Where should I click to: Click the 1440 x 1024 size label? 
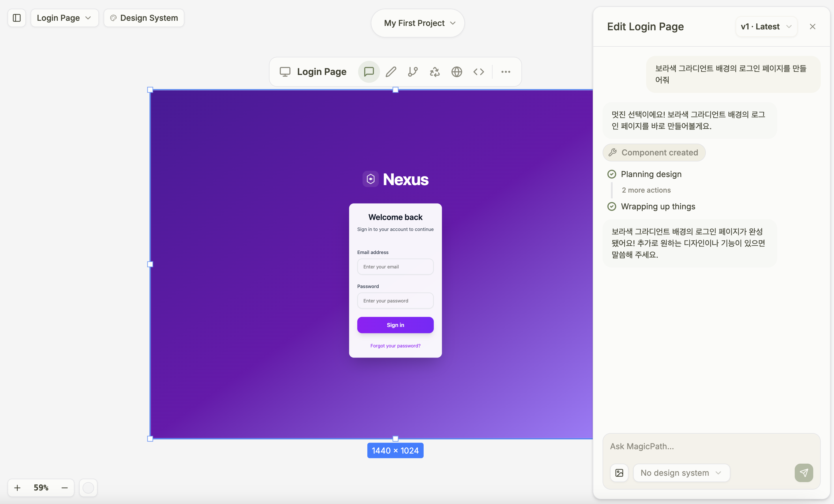pyautogui.click(x=395, y=450)
